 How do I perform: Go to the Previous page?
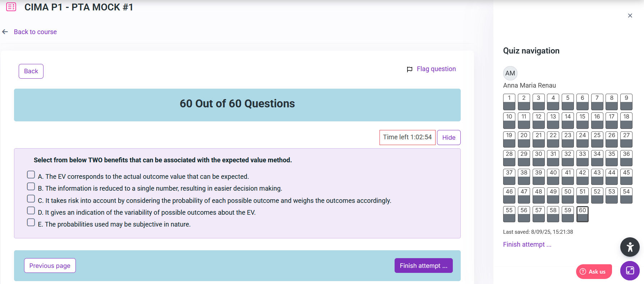tap(50, 266)
